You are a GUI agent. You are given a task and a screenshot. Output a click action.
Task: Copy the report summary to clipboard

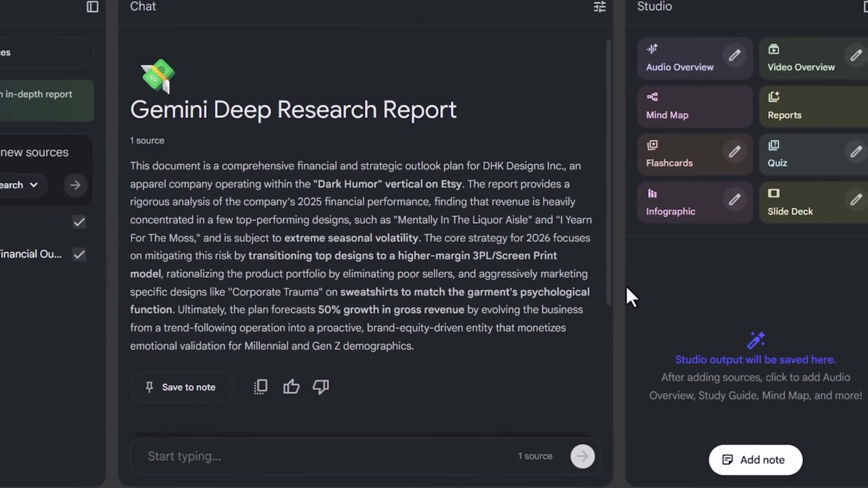(x=261, y=387)
